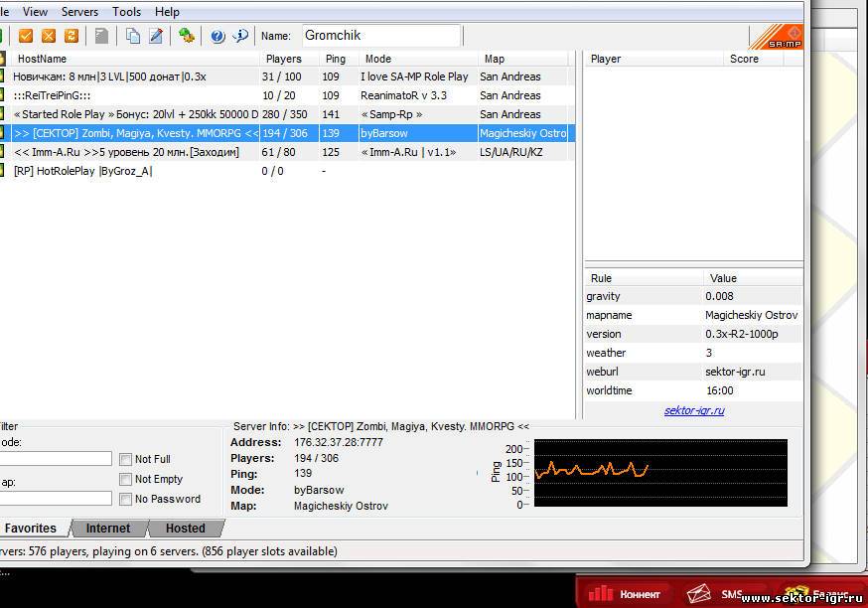This screenshot has width=868, height=608.
Task: Click the '0.3x-R2-1000p' version value
Action: coord(742,334)
